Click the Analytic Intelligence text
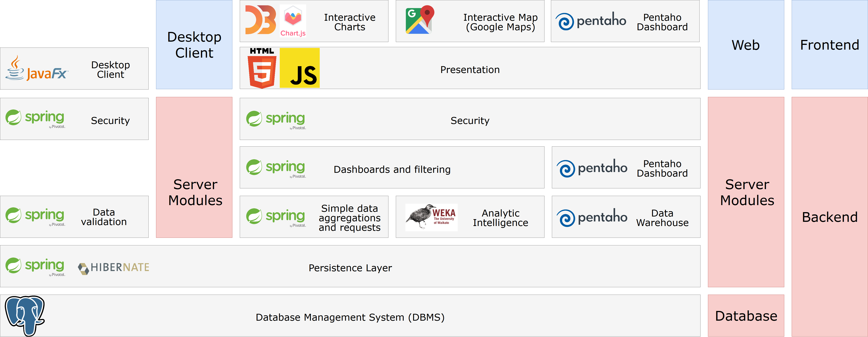Screen dimensions: 868x337 point(500,218)
